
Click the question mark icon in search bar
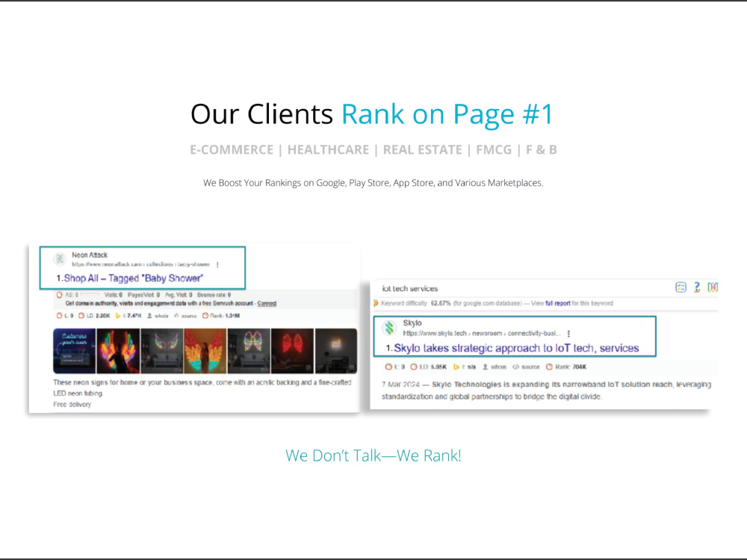coord(696,287)
